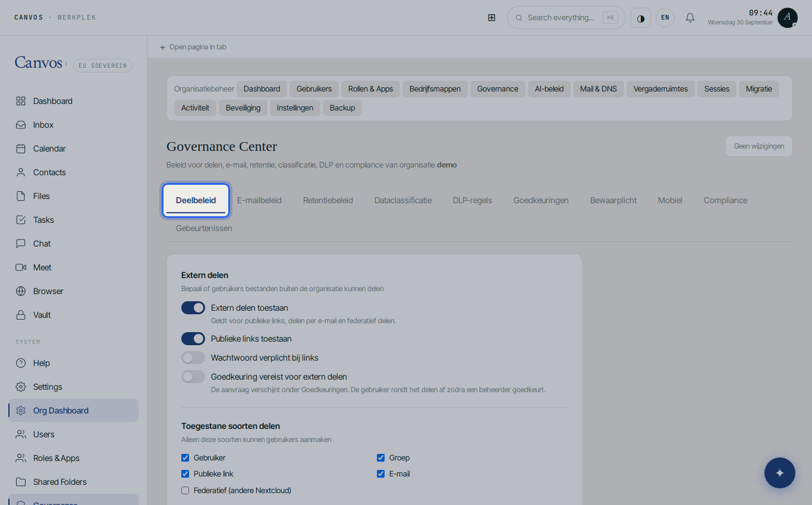Image resolution: width=812 pixels, height=505 pixels.
Task: Open the Shared Folders icon
Action: 21,482
